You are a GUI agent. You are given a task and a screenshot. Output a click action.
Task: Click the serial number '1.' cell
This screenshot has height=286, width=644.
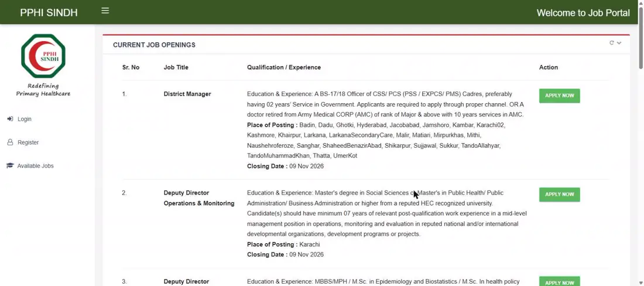(x=125, y=94)
